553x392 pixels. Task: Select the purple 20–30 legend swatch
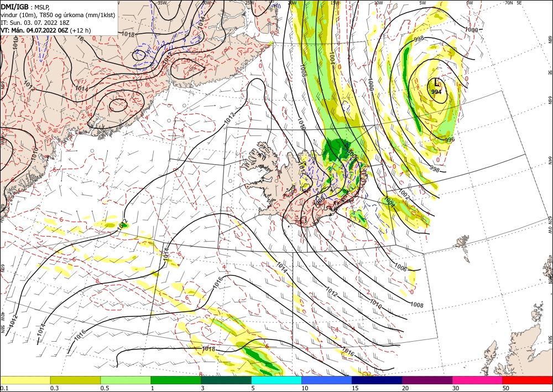tap(427, 380)
